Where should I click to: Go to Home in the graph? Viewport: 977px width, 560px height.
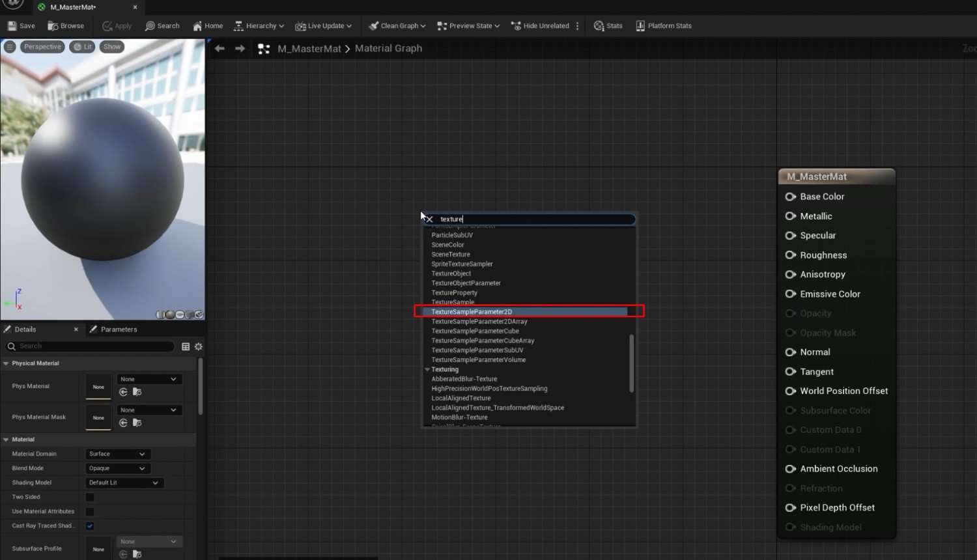pyautogui.click(x=208, y=26)
